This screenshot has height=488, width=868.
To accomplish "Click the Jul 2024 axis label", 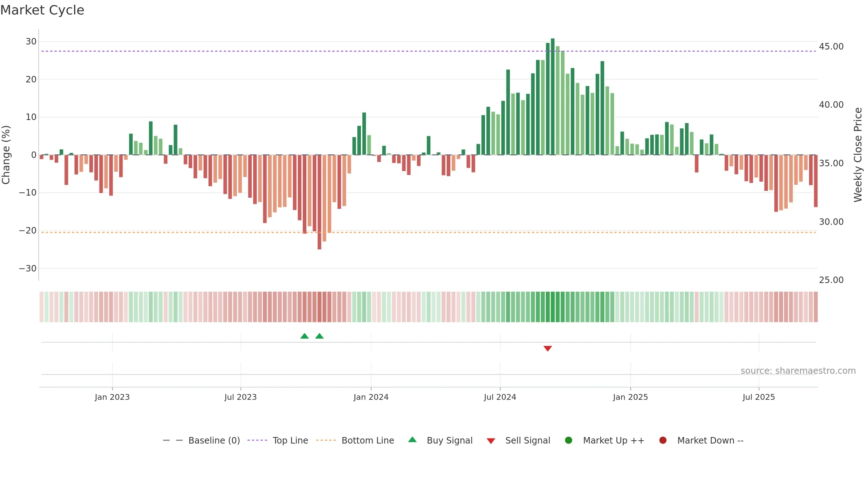I will pos(500,397).
